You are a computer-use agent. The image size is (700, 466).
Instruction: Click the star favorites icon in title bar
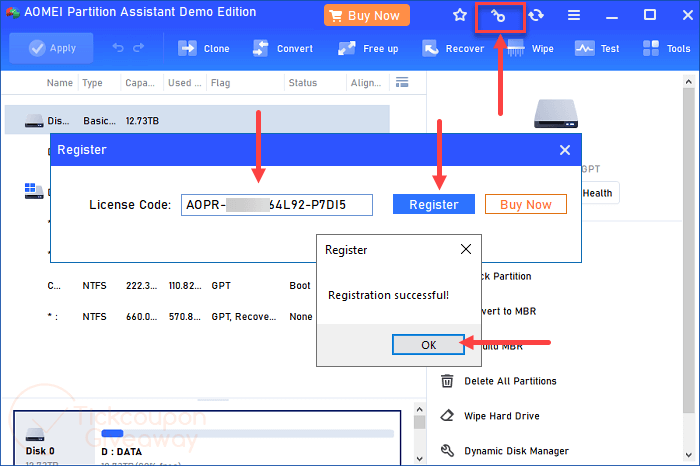[x=459, y=16]
